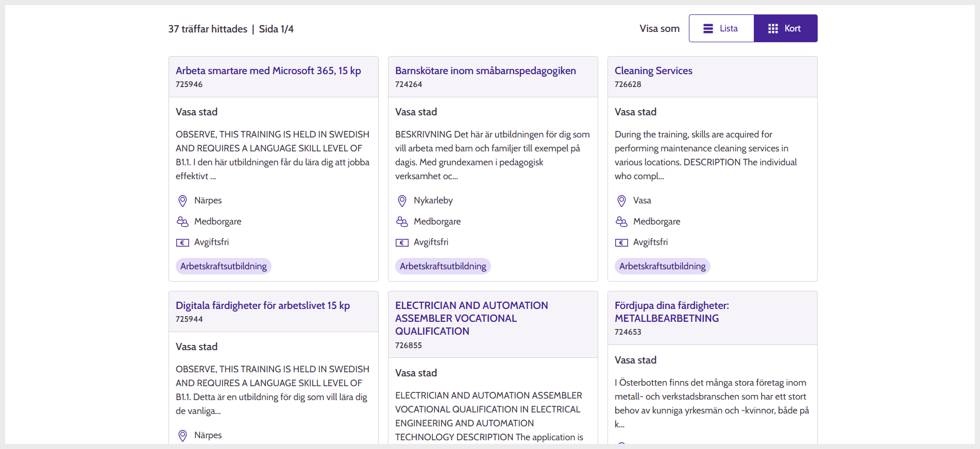This screenshot has height=449, width=980.
Task: Click description starting 'I Österbotten finns'
Action: (x=712, y=403)
